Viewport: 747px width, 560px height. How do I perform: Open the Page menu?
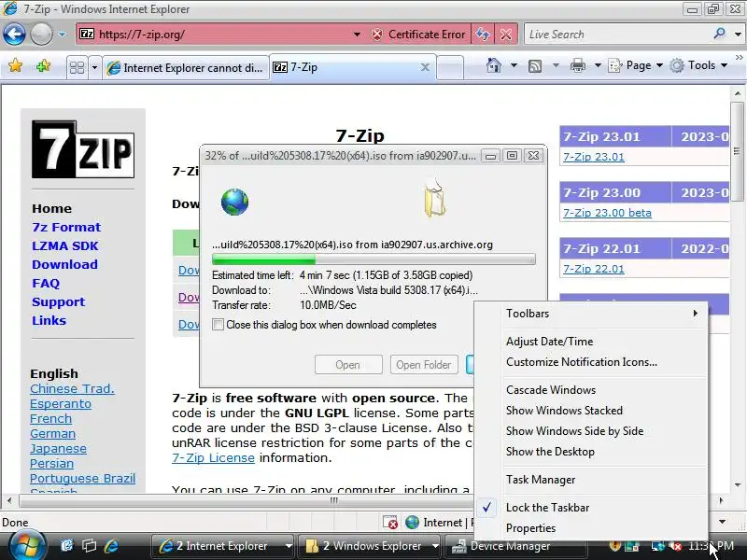coord(636,65)
